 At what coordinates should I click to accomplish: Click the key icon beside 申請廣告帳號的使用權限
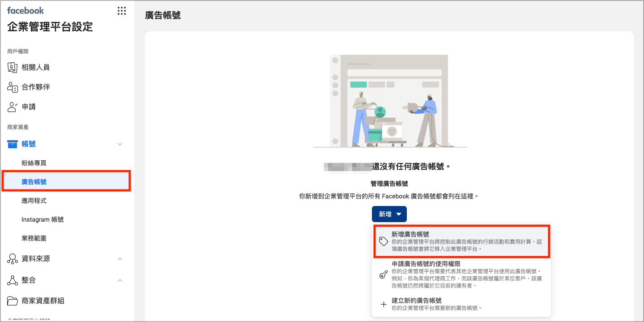384,274
